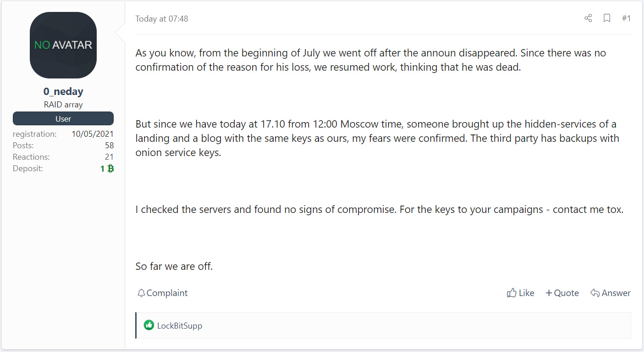This screenshot has height=352, width=644.
Task: Bookmark this post using the bookmark icon
Action: (x=607, y=18)
